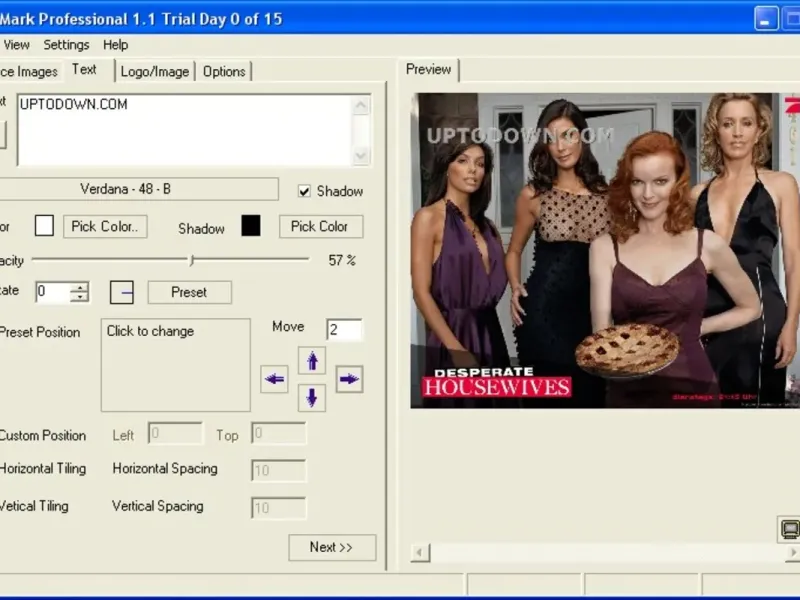Viewport: 800px width, 600px height.
Task: Decrease the rotate spinner value
Action: click(80, 297)
